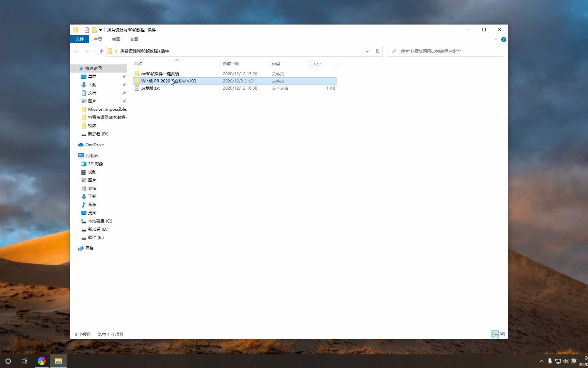
Task: Open the address bar history dropdown
Action: point(367,51)
